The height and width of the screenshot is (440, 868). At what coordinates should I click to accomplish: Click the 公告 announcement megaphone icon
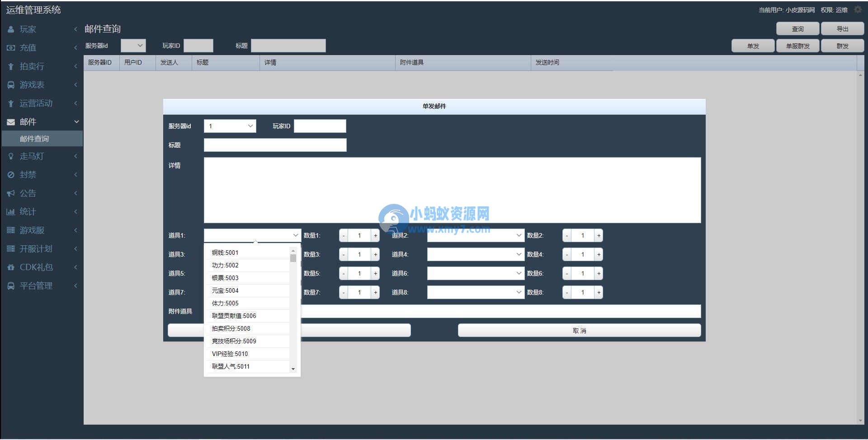[11, 193]
